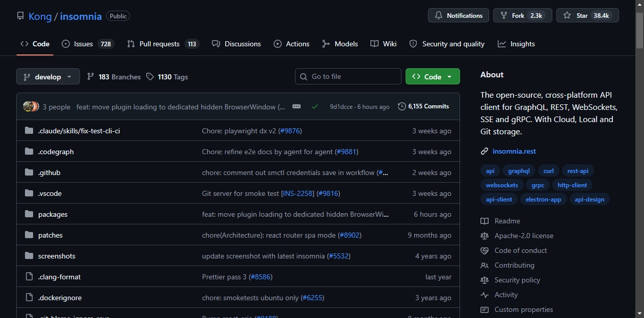
Task: Click the history clock icon beside 6,155 Commits
Action: click(x=402, y=106)
